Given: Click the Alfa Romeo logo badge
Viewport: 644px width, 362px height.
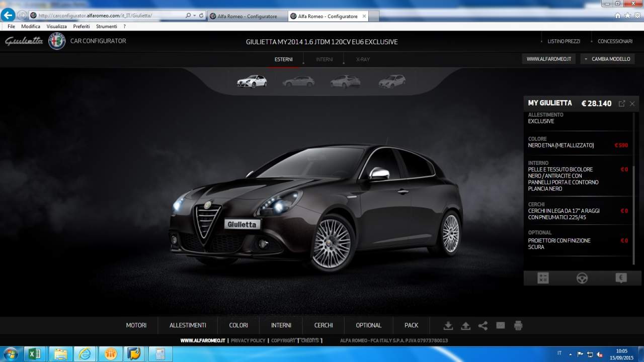Looking at the screenshot, I should coord(57,41).
